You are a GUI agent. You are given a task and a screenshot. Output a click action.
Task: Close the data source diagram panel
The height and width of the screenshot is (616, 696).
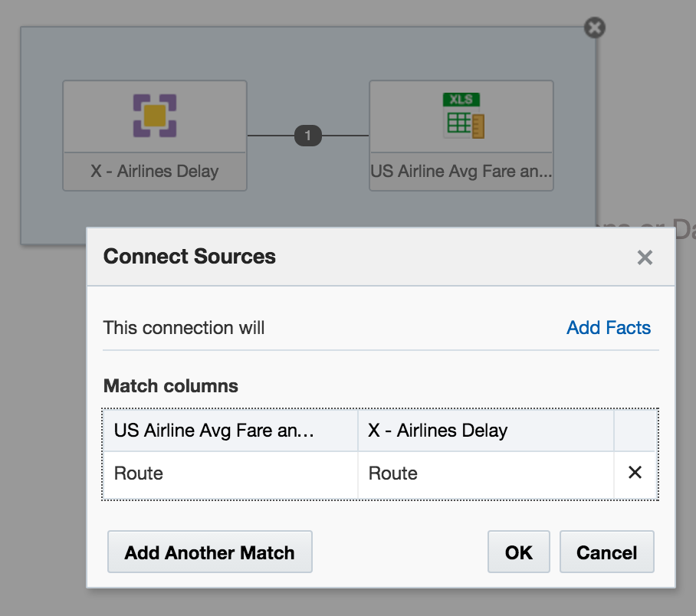pyautogui.click(x=594, y=28)
